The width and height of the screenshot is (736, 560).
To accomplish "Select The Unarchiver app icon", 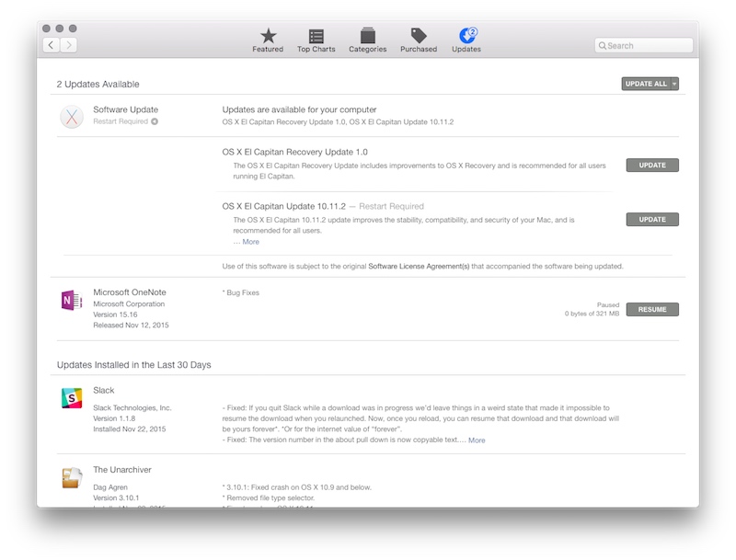I will tap(71, 477).
